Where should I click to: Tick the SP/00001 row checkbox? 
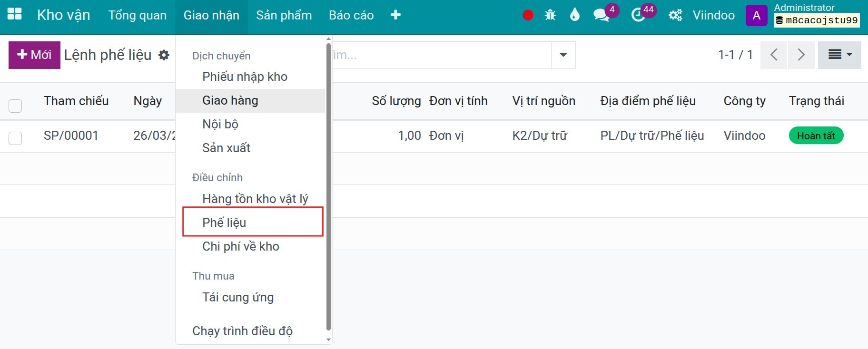[x=15, y=138]
